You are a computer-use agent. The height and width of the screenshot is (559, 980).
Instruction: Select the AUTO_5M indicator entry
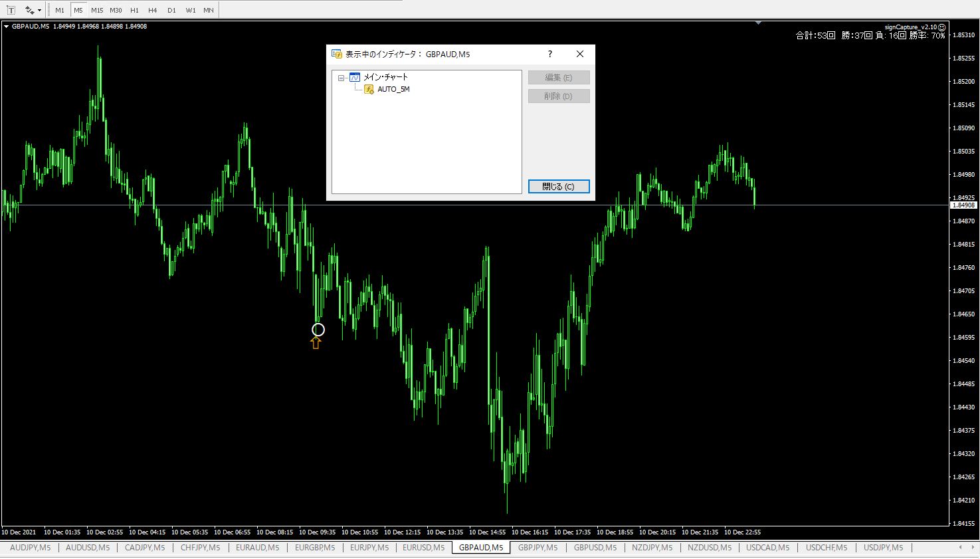pyautogui.click(x=393, y=89)
